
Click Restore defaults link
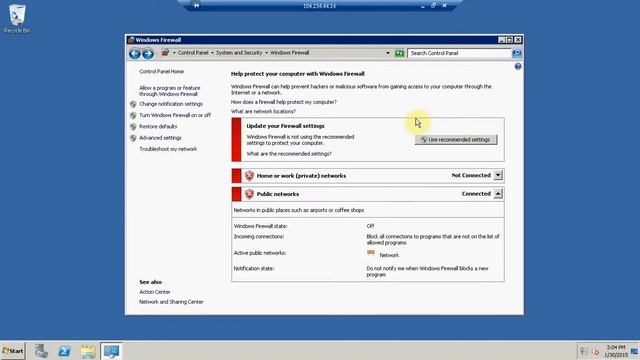point(158,127)
